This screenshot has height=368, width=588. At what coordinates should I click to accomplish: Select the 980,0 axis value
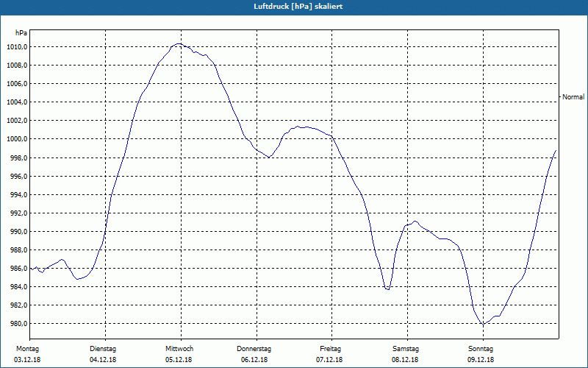18,323
